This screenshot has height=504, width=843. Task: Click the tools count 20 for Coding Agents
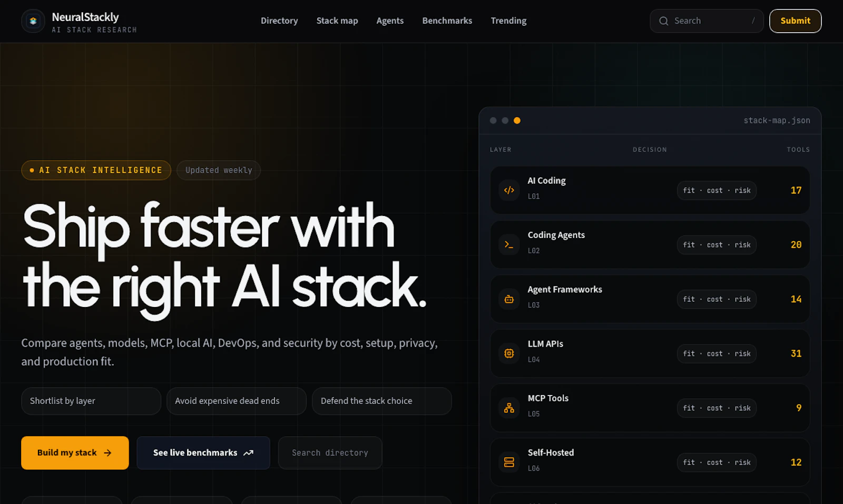pos(796,245)
